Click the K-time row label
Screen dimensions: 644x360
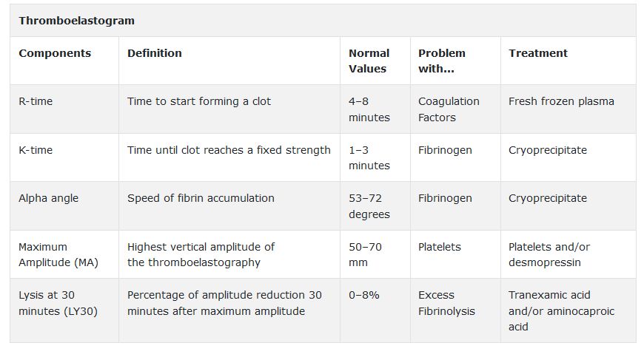[36, 150]
